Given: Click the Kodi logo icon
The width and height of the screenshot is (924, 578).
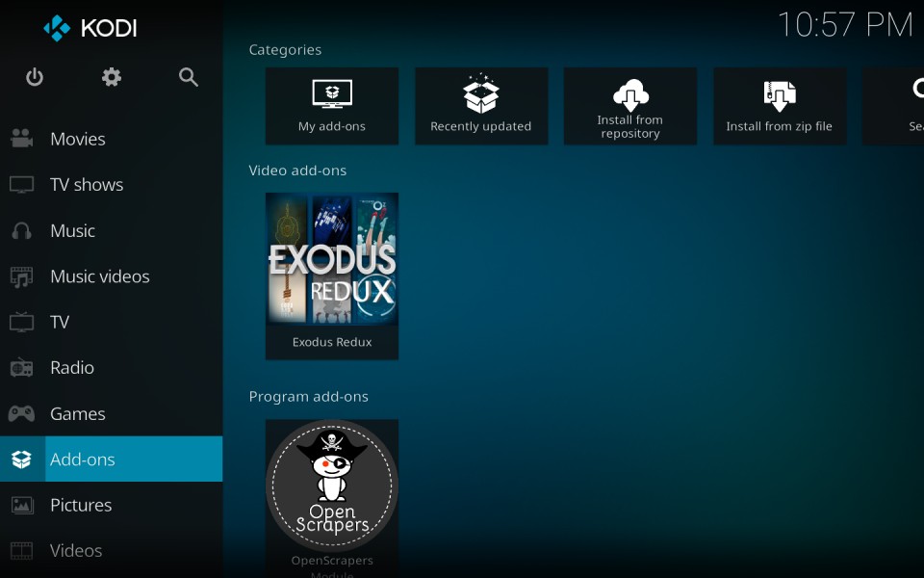Looking at the screenshot, I should click(57, 28).
